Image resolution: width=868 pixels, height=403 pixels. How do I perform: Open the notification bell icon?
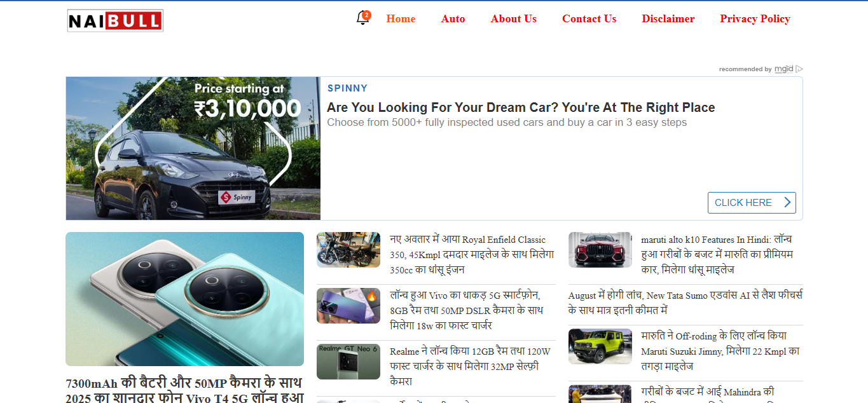pos(363,18)
